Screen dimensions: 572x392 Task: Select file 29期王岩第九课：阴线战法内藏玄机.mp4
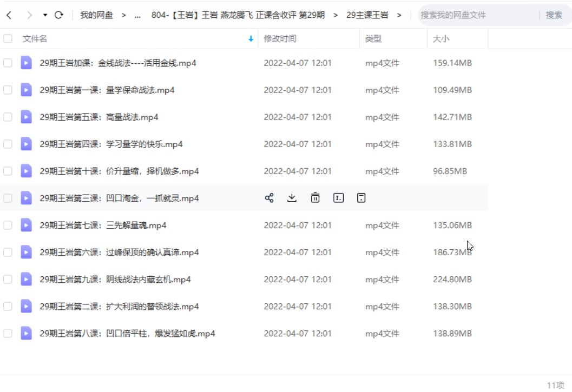point(115,279)
